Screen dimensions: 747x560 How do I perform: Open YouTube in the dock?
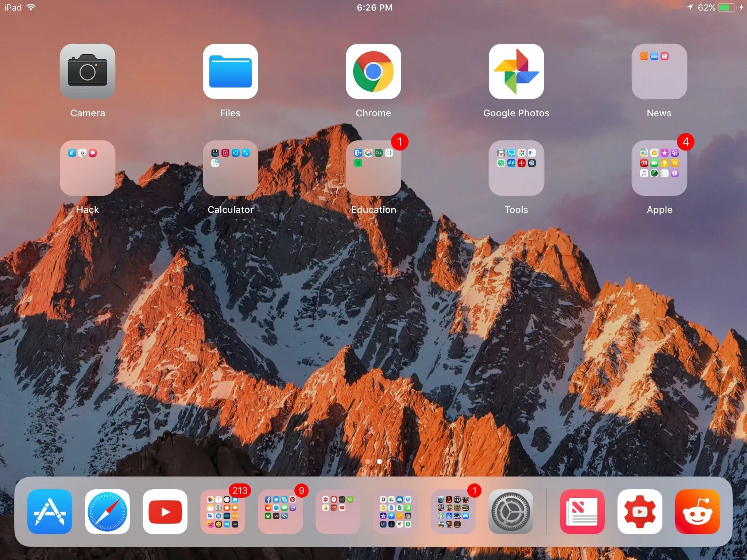165,512
